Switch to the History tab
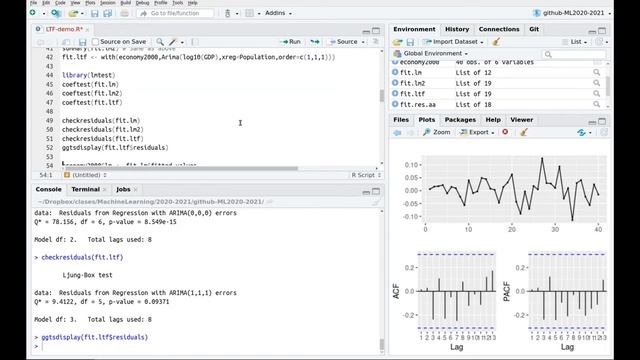The height and width of the screenshot is (360, 640). click(x=457, y=29)
